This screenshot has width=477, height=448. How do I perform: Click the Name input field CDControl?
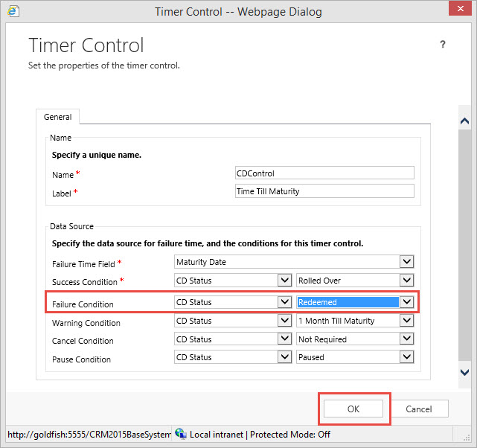(x=324, y=173)
